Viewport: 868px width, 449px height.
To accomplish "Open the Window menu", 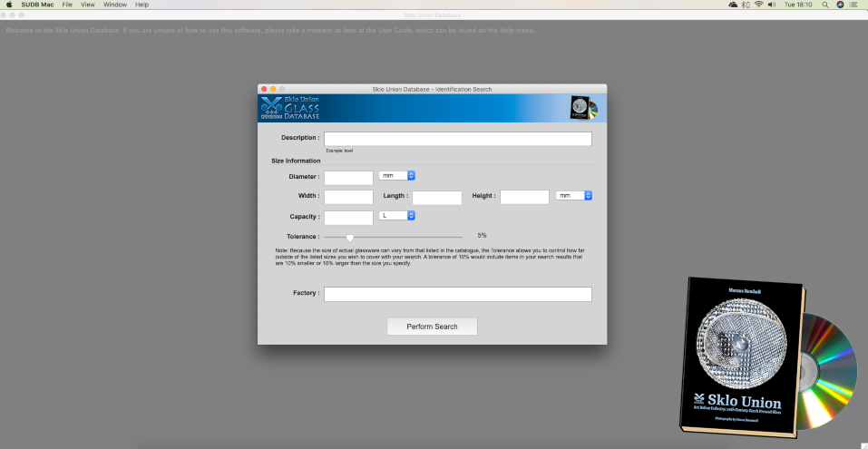I will pyautogui.click(x=115, y=5).
